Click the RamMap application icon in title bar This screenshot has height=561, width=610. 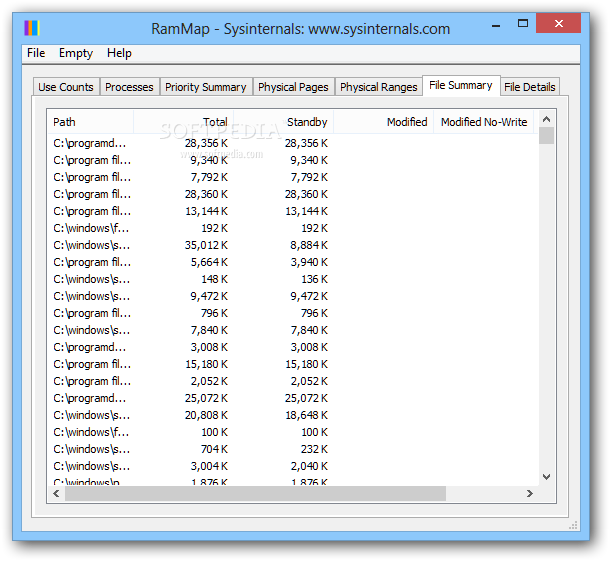[x=32, y=28]
